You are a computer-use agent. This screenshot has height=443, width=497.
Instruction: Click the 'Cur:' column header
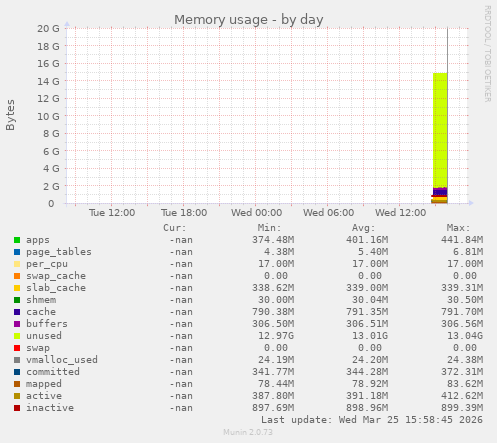(175, 228)
